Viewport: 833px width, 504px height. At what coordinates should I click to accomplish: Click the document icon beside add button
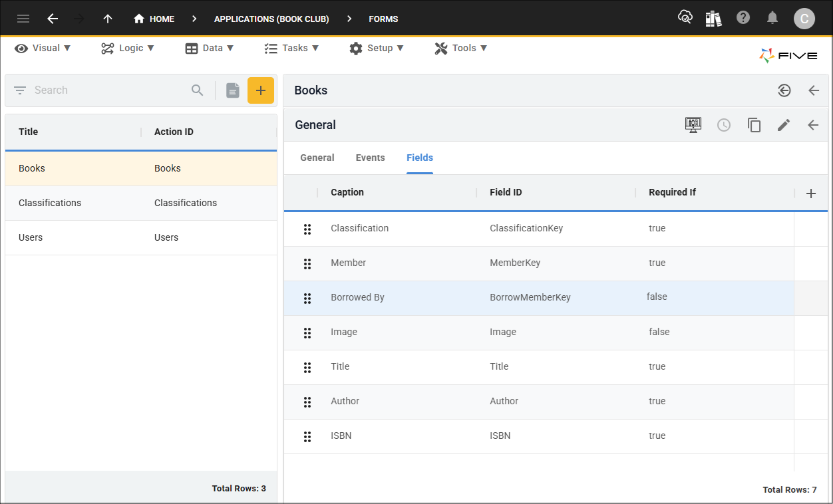point(232,90)
